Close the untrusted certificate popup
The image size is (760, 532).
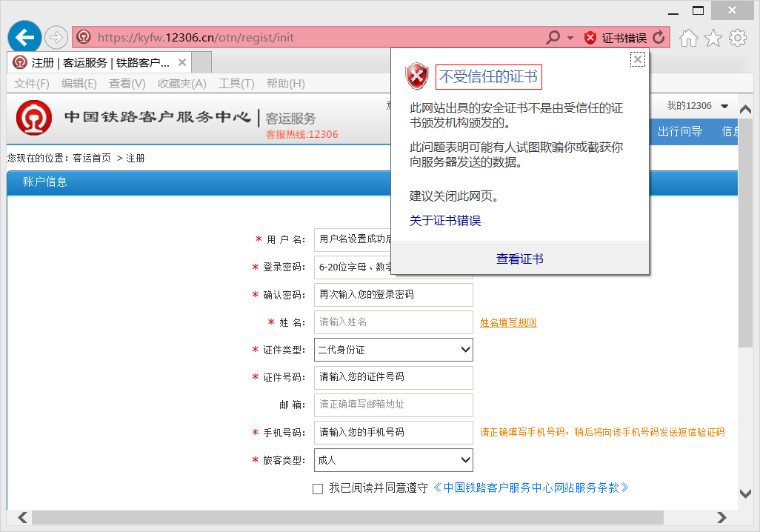click(637, 59)
